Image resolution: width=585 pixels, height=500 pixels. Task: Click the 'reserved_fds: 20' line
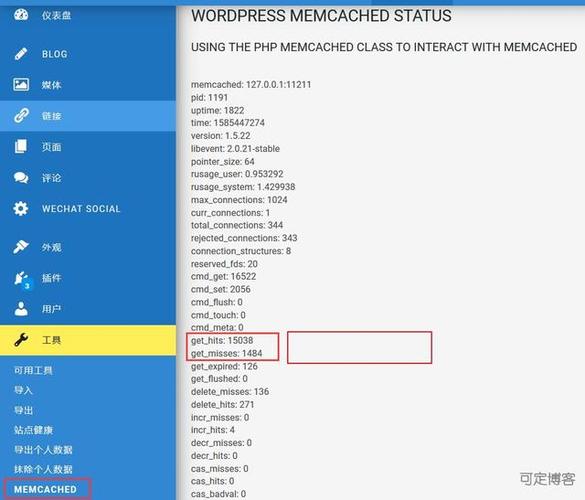[x=224, y=264]
